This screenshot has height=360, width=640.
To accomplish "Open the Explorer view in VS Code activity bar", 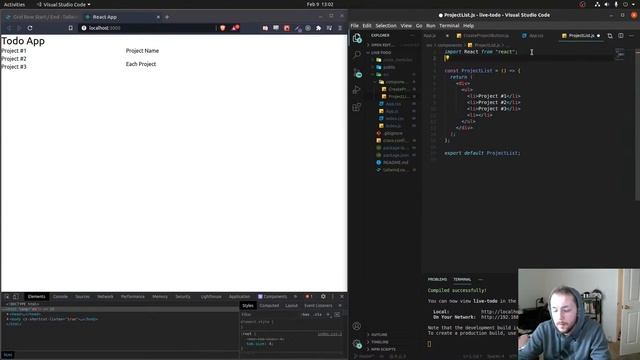I will pos(357,38).
